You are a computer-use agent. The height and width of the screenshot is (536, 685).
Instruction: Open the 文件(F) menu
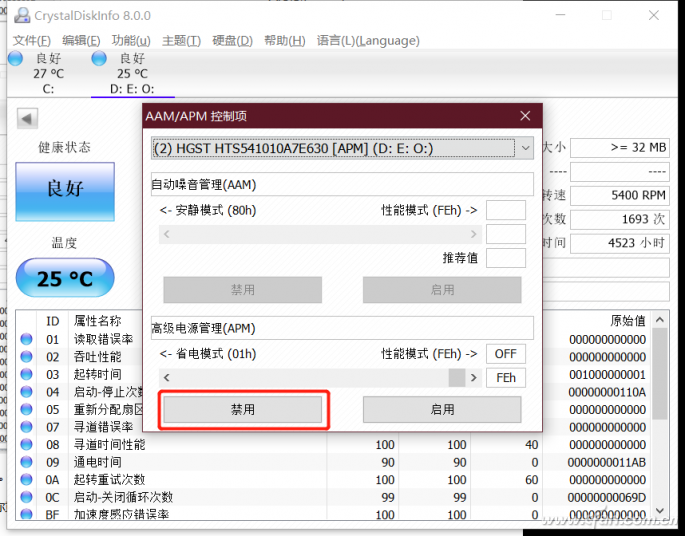pos(32,41)
